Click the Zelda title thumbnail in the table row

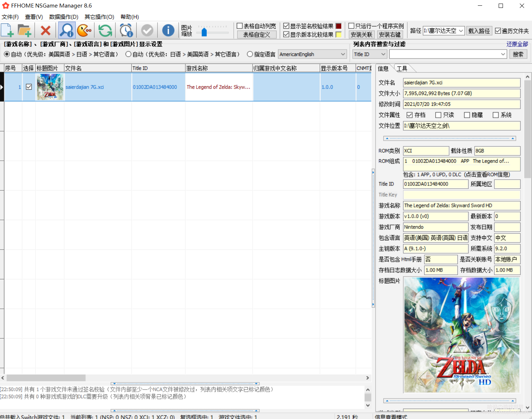pos(50,87)
